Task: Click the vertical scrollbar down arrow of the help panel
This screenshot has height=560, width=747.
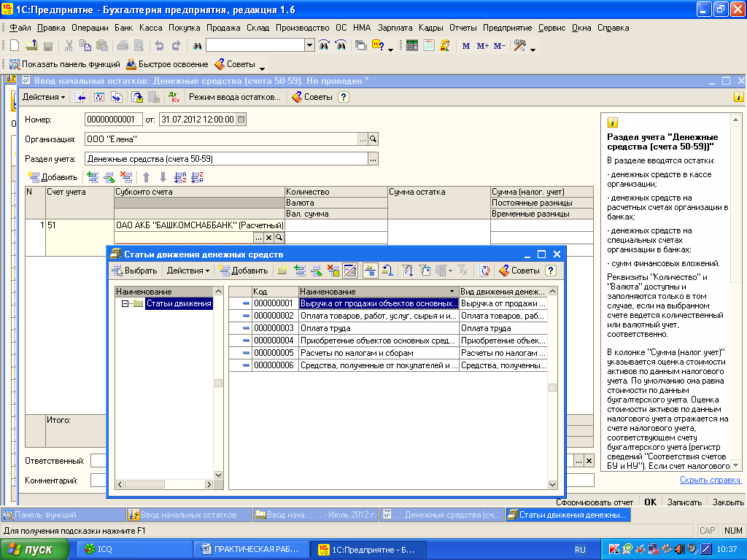Action: pyautogui.click(x=735, y=465)
